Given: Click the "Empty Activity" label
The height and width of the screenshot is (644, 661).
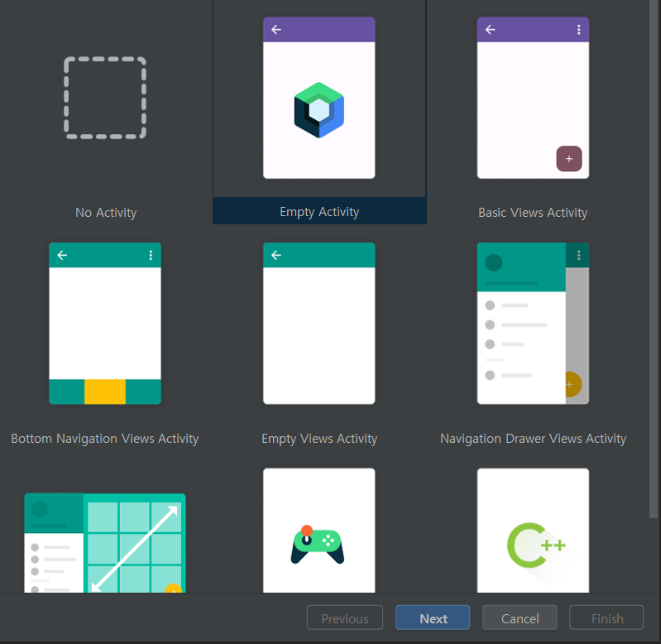Looking at the screenshot, I should point(319,212).
